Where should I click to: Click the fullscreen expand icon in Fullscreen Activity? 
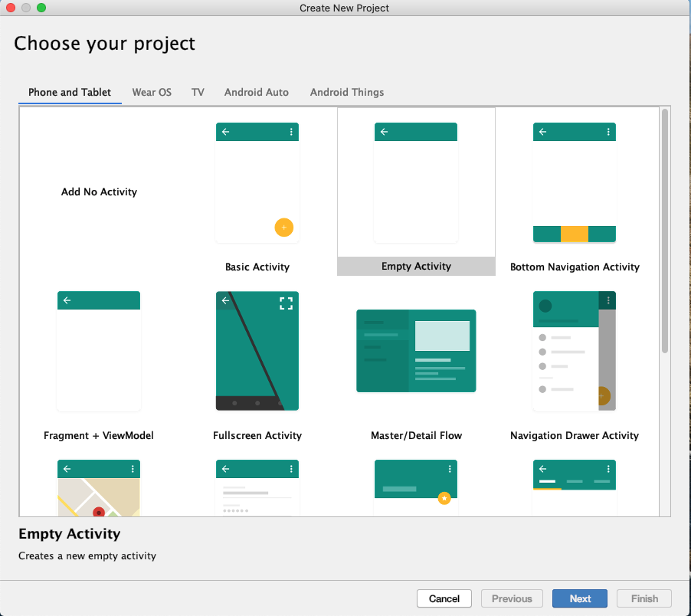[286, 303]
